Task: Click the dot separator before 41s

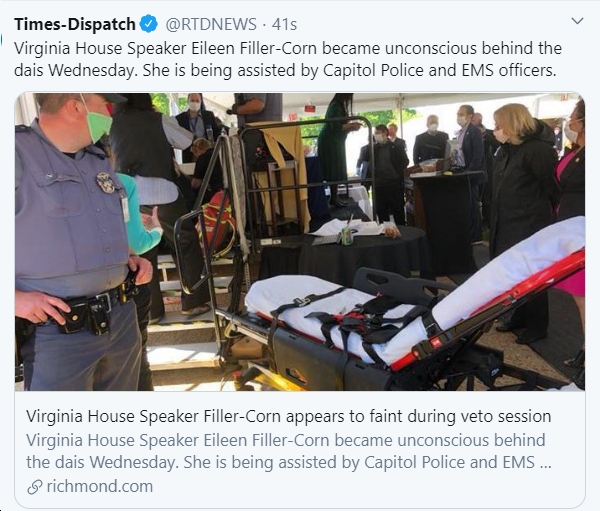Action: [264, 25]
